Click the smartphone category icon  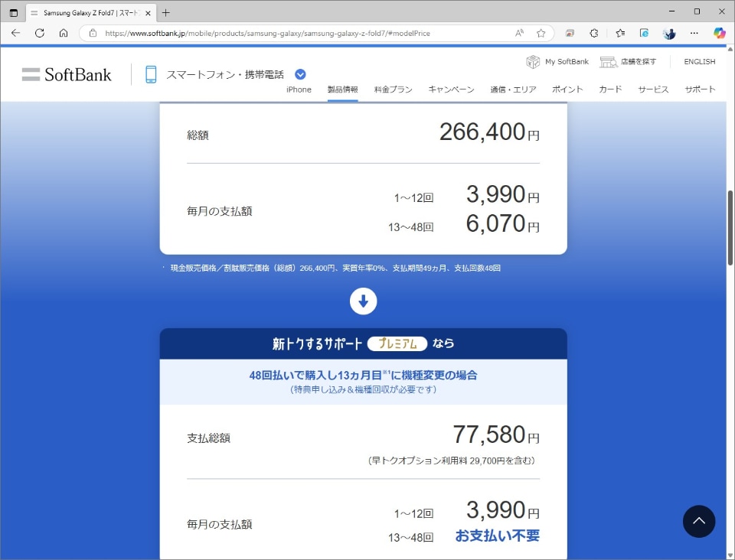tap(151, 74)
